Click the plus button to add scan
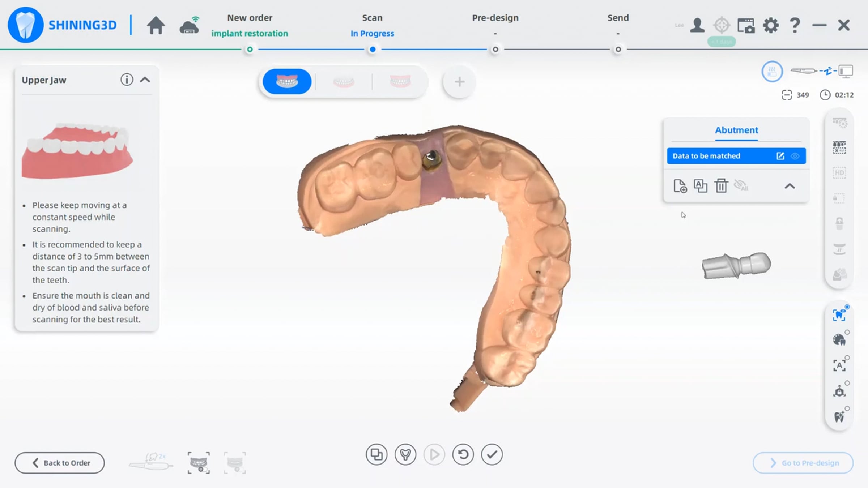This screenshot has width=868, height=488. click(x=459, y=82)
